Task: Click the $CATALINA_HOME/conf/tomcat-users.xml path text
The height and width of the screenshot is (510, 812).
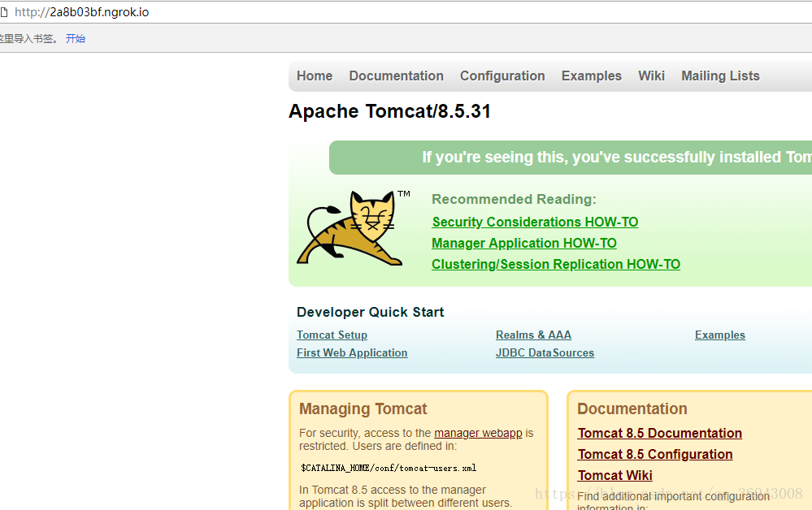Action: coord(389,468)
